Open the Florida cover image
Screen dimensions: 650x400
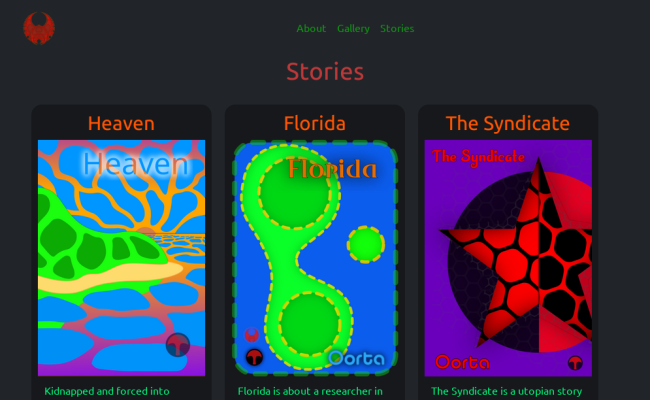coord(315,258)
